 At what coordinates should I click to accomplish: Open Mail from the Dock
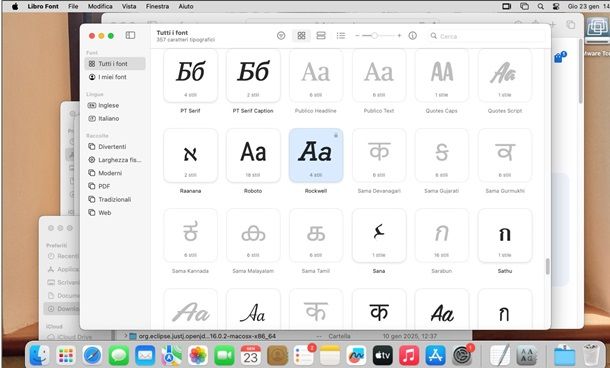(x=145, y=355)
